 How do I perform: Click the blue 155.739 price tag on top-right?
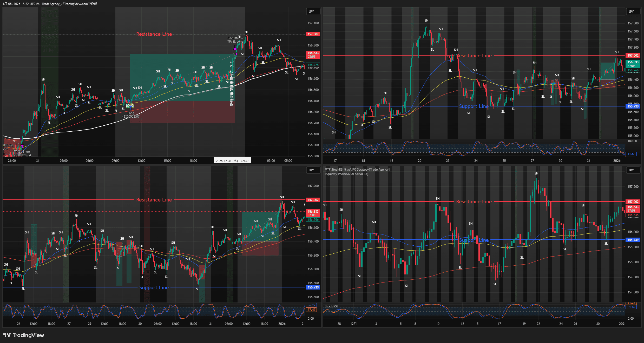[633, 106]
